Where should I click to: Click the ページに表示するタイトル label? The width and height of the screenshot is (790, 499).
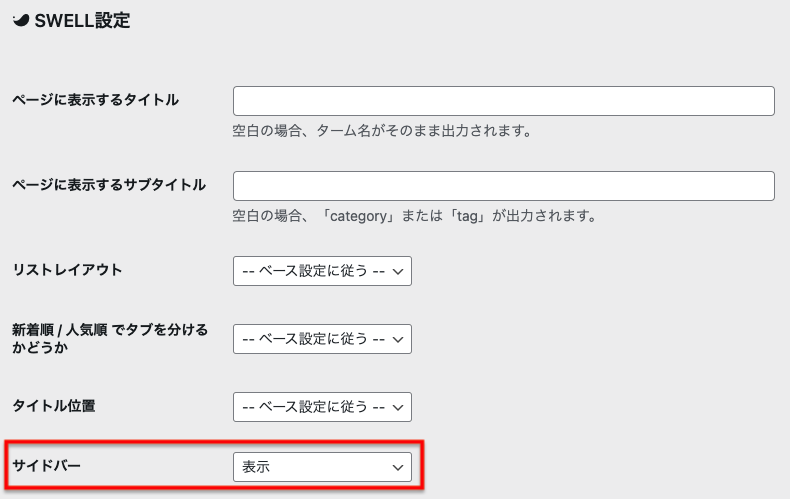pos(95,99)
